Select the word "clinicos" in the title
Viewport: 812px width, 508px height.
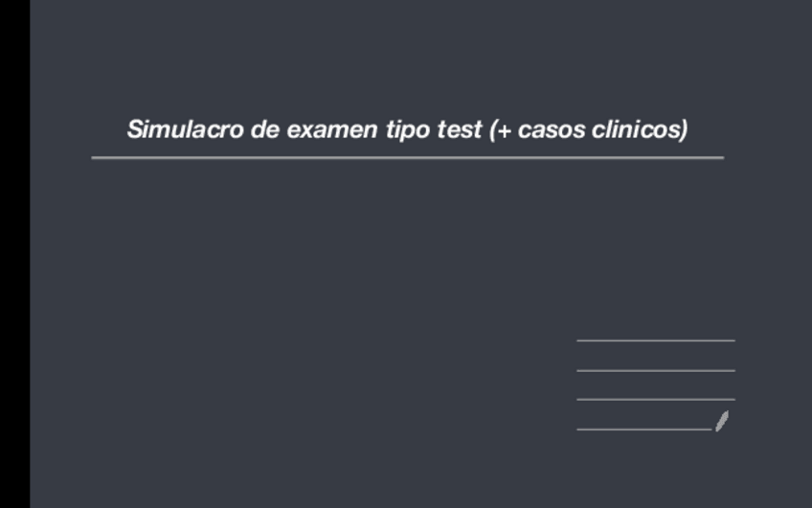[x=634, y=129]
